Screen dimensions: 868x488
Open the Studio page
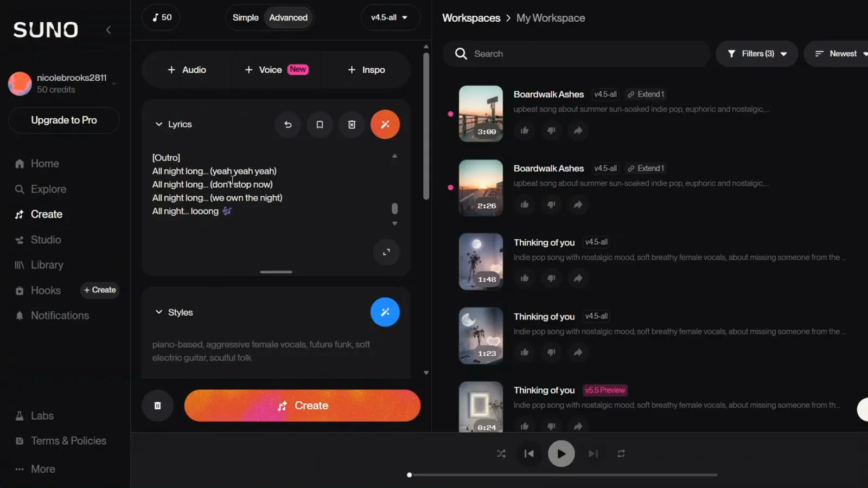pyautogui.click(x=38, y=240)
